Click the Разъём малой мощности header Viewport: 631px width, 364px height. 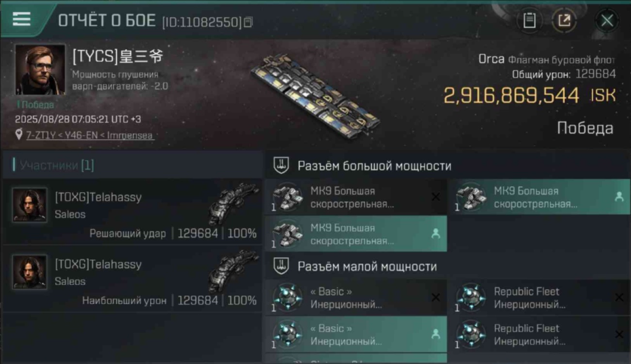pos(367,266)
